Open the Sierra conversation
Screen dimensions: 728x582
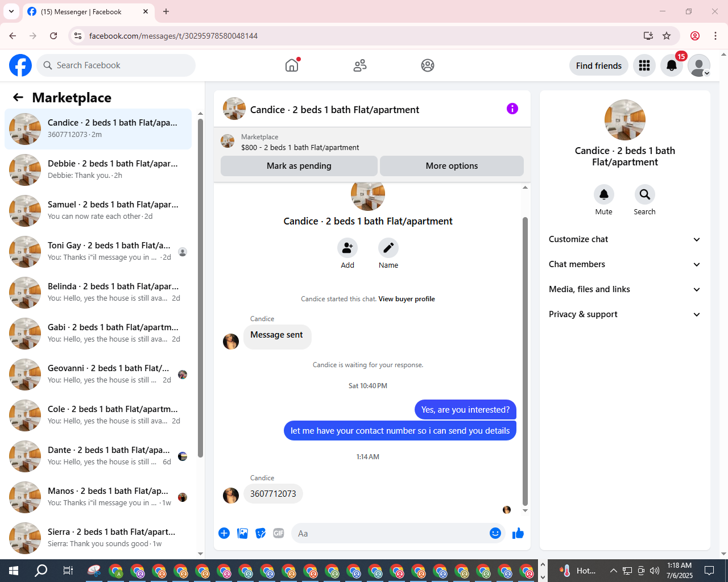[98, 538]
